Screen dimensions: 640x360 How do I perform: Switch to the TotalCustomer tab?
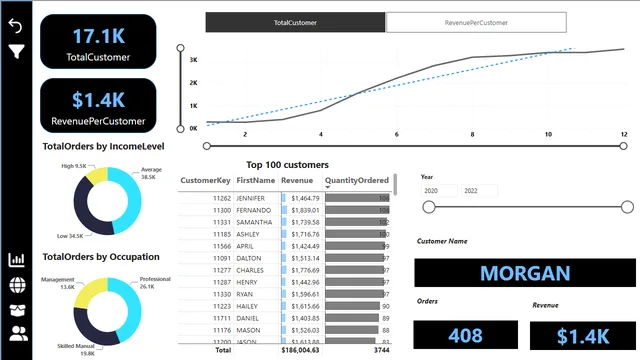pos(295,22)
